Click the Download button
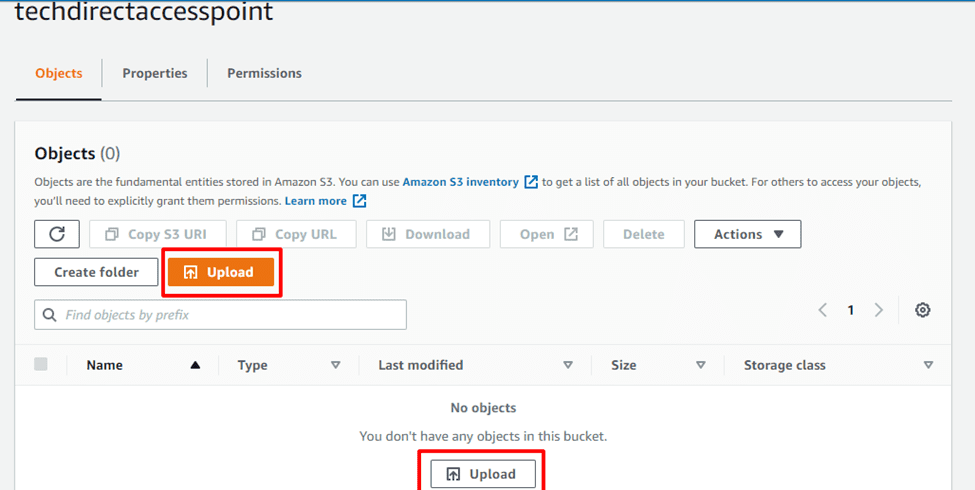The height and width of the screenshot is (490, 975). [428, 234]
